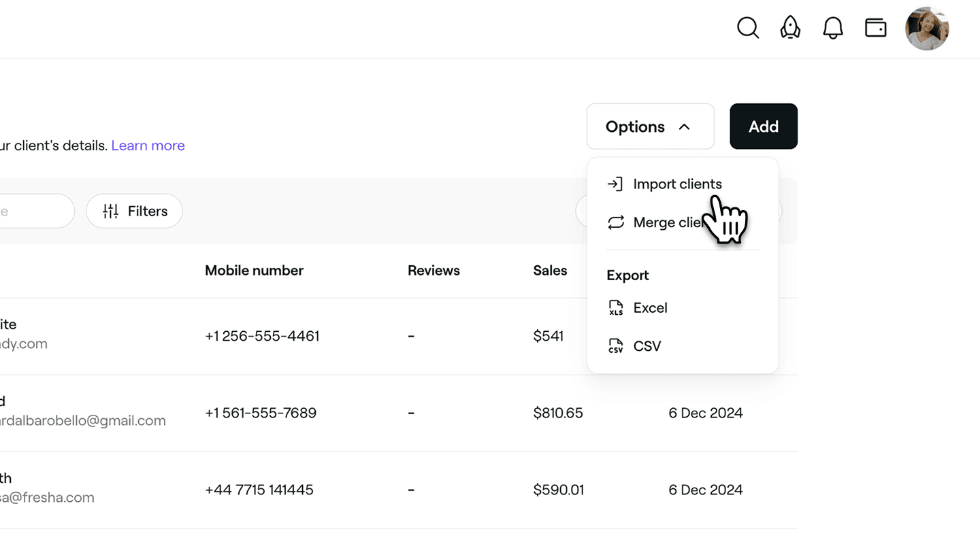This screenshot has width=980, height=544.
Task: Select phone number +1 256-555-4461
Action: (262, 336)
